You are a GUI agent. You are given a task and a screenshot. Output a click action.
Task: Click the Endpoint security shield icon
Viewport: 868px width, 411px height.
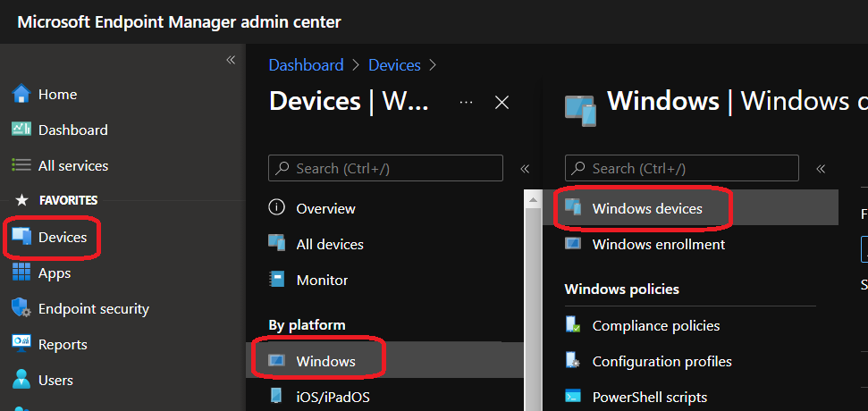coord(21,308)
